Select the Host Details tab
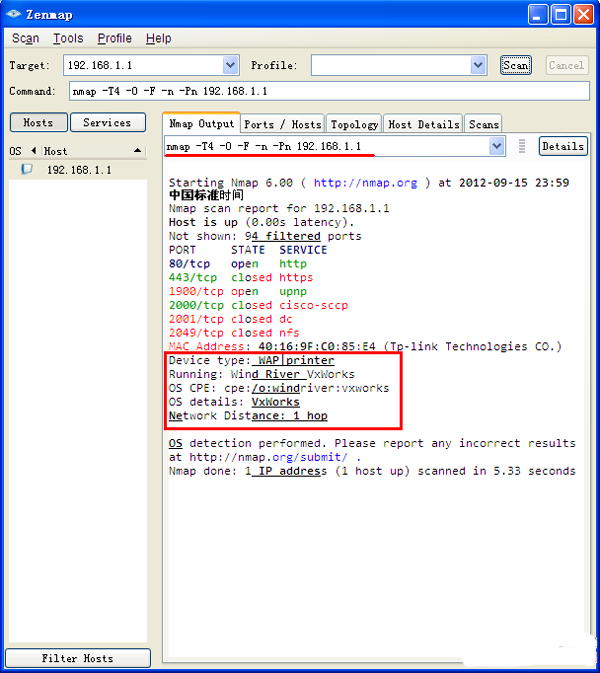 [x=423, y=124]
